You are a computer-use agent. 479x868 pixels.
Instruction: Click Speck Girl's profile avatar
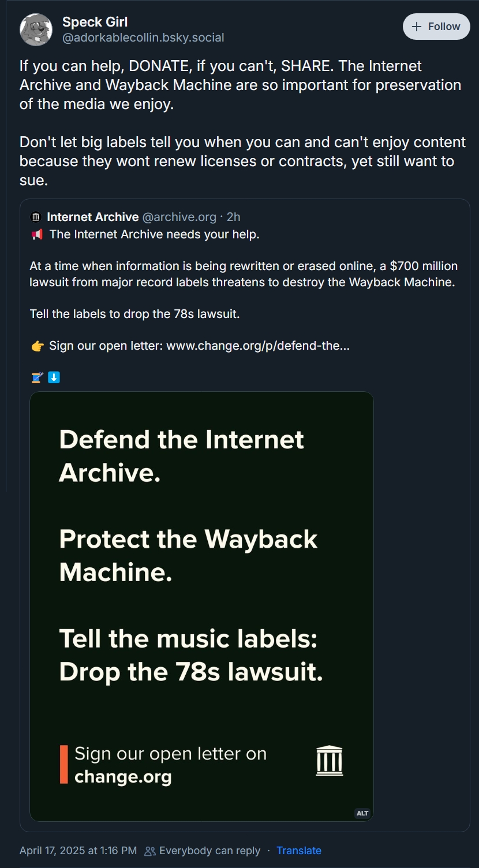click(x=36, y=29)
